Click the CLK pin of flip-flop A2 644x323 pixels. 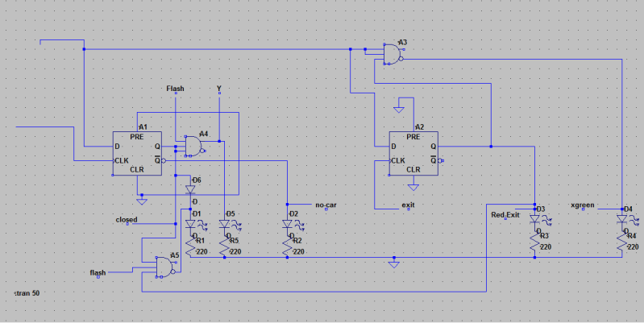(x=398, y=161)
